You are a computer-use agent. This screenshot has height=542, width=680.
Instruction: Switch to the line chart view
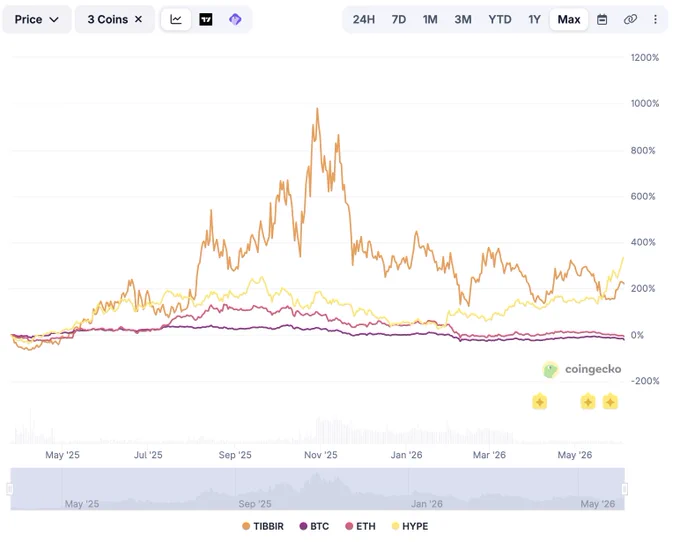click(x=176, y=20)
